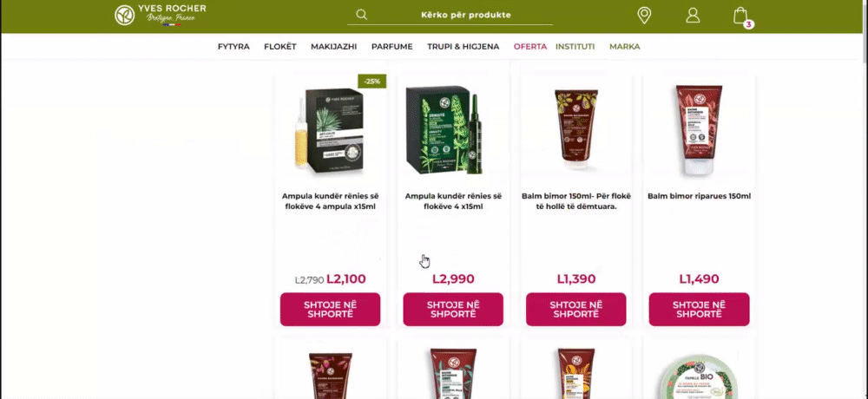Click the search magnifier icon

tap(361, 15)
